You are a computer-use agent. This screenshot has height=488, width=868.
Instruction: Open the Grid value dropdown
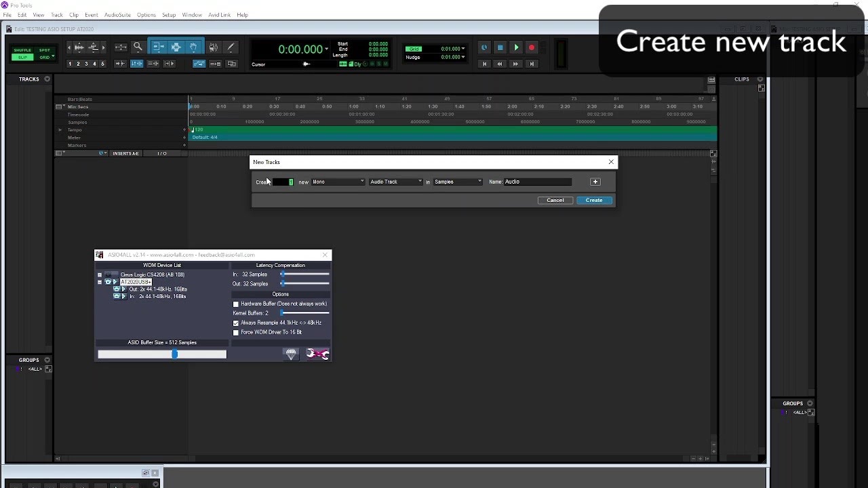463,49
